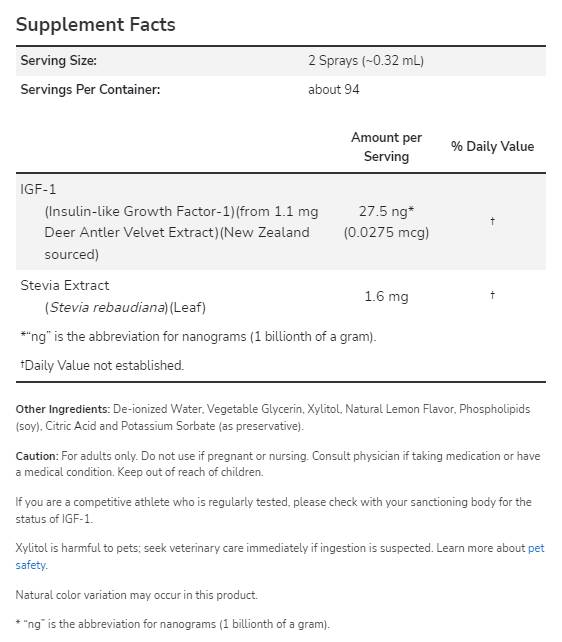Image resolution: width=562 pixels, height=642 pixels.
Task: Select the Stevia Extract ingredient name
Action: (x=65, y=285)
